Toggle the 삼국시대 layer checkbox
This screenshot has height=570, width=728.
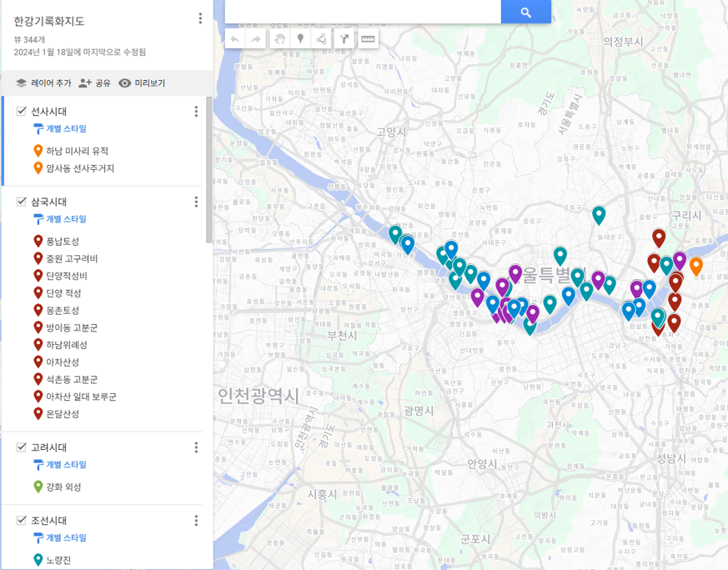22,202
